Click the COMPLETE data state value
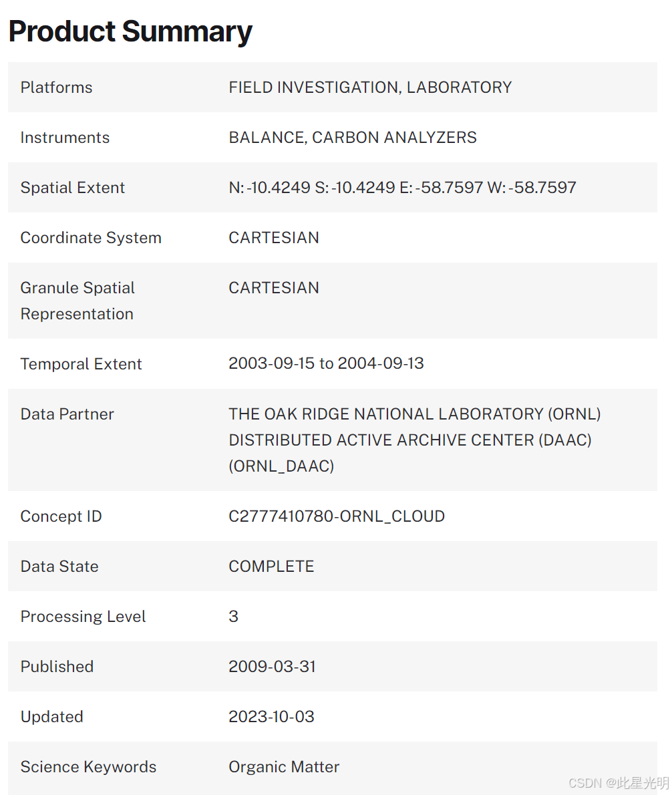Image resolution: width=672 pixels, height=795 pixels. coord(271,567)
